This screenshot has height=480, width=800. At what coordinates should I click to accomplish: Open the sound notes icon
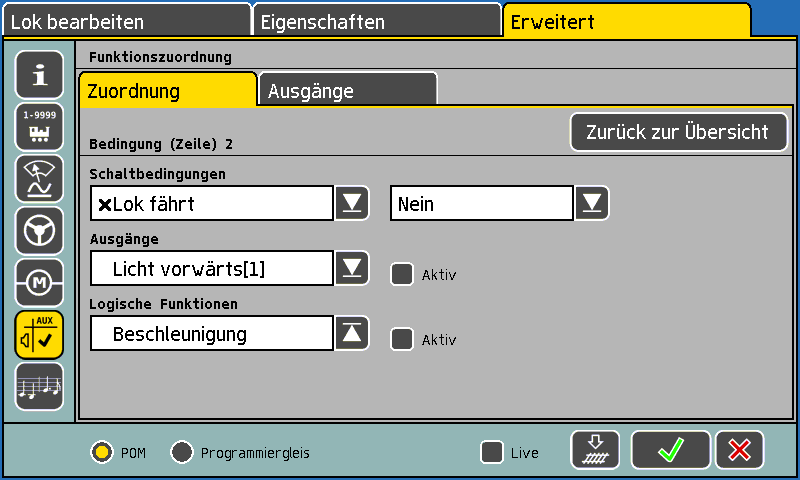39,387
